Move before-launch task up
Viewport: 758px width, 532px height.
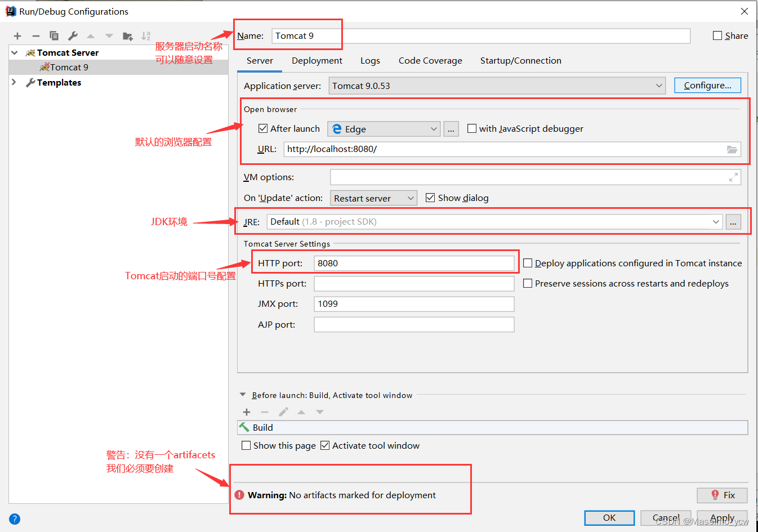click(x=301, y=412)
